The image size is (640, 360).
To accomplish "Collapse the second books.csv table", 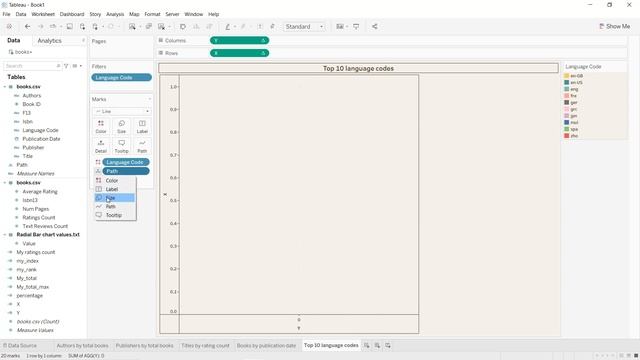I will tap(5, 183).
